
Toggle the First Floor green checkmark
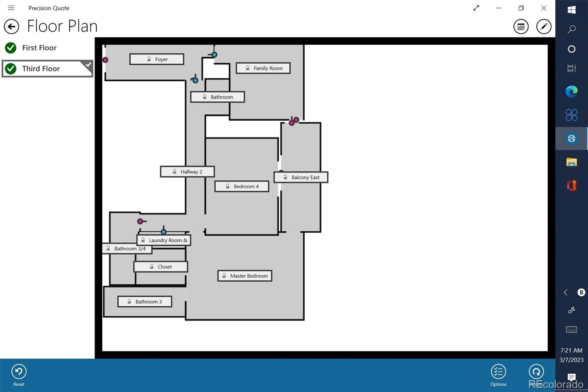(x=11, y=48)
